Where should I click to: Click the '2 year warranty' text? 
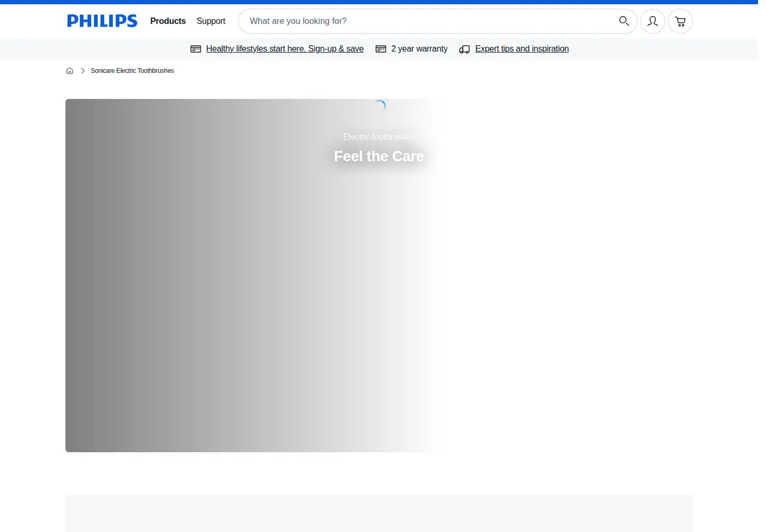[419, 49]
